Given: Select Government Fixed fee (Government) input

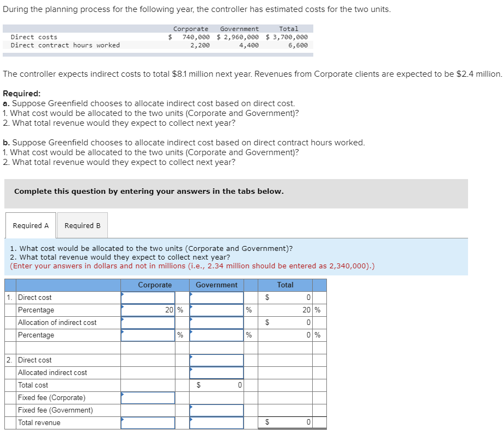Looking at the screenshot, I should tap(216, 410).
